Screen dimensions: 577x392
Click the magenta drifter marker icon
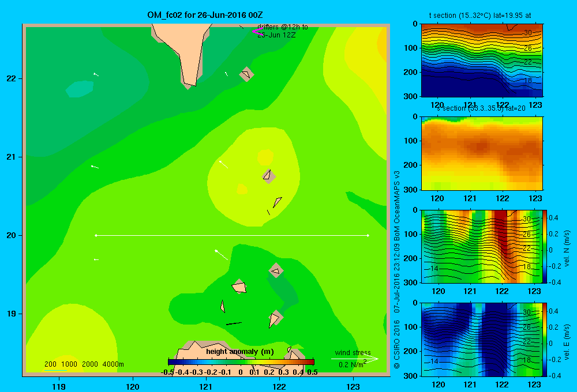click(257, 31)
